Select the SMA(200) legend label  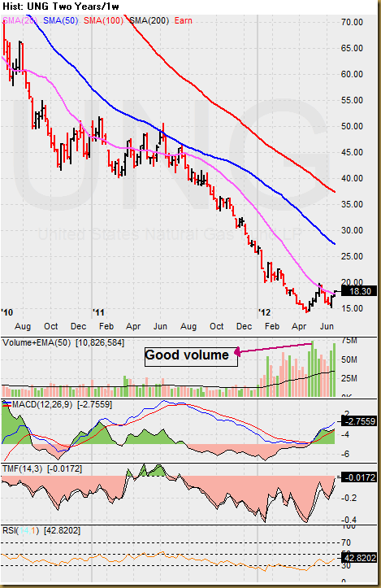point(149,20)
